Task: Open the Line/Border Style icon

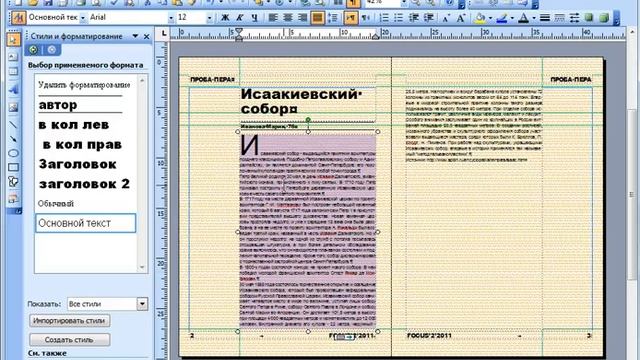Action: pos(545,18)
